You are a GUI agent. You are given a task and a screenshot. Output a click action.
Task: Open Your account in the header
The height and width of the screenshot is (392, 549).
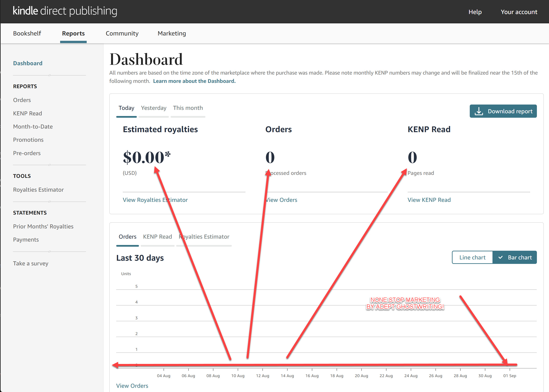[519, 12]
